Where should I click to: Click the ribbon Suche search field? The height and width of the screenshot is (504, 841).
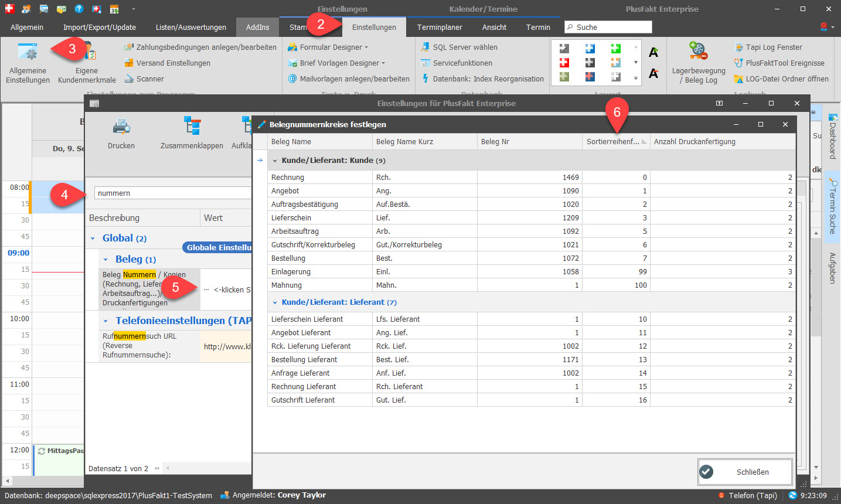[608, 27]
